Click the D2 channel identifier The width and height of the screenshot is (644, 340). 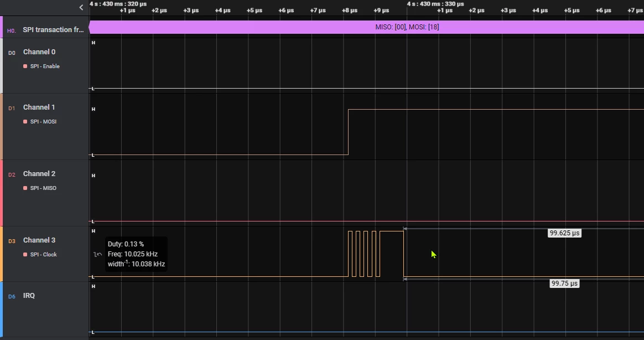[x=12, y=175]
